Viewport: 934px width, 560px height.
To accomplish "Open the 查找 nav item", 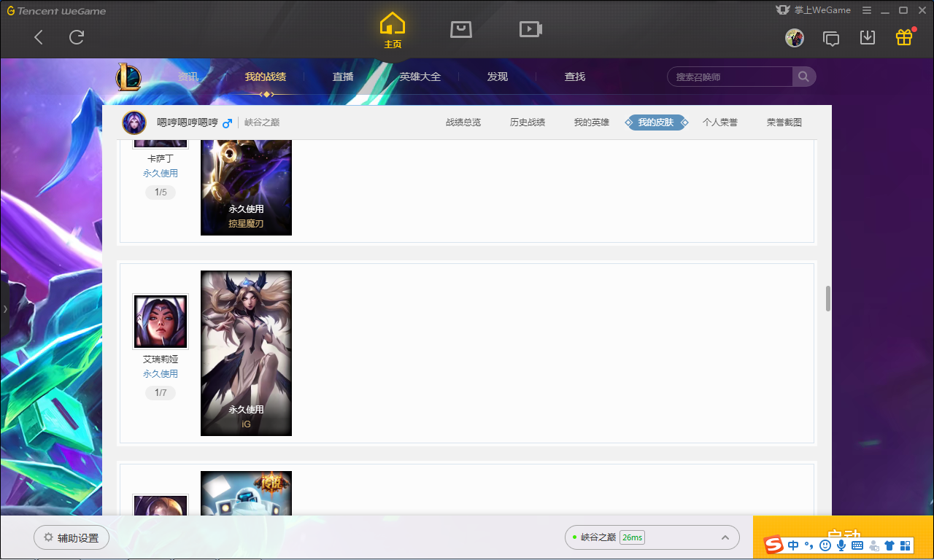I will [x=575, y=77].
